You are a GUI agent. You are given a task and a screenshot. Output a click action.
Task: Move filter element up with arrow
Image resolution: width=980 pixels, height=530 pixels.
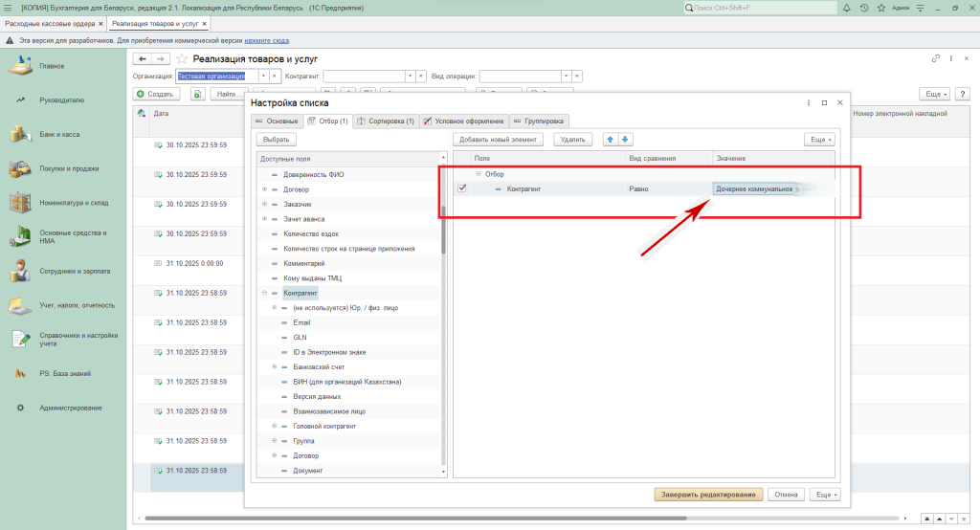pyautogui.click(x=611, y=140)
